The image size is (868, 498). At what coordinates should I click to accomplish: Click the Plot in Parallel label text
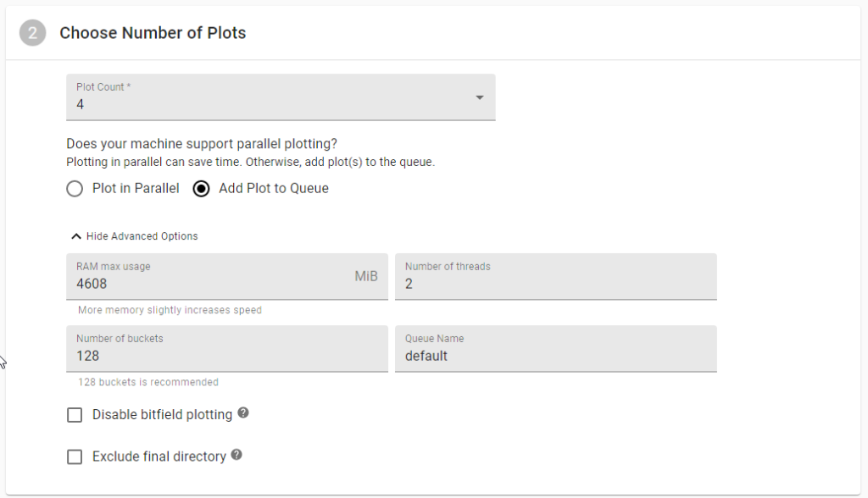click(x=136, y=189)
